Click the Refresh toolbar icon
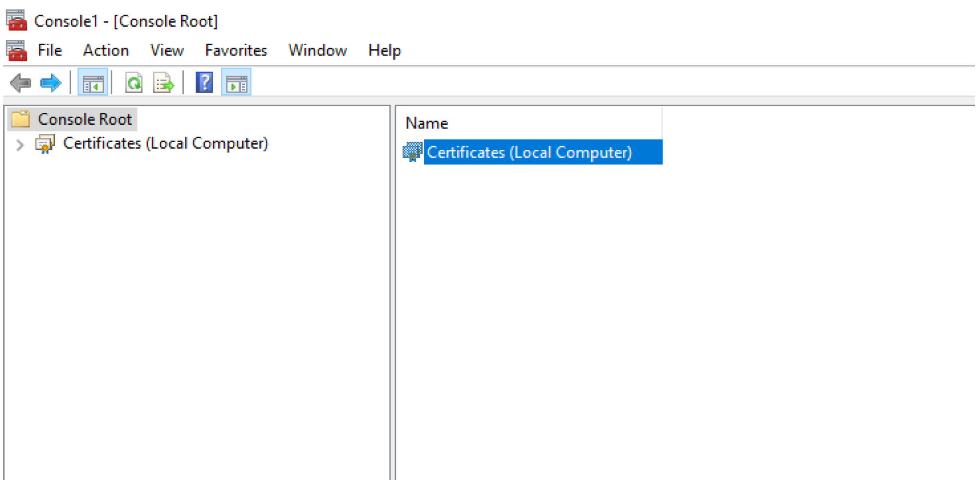This screenshot has height=480, width=980. point(134,83)
